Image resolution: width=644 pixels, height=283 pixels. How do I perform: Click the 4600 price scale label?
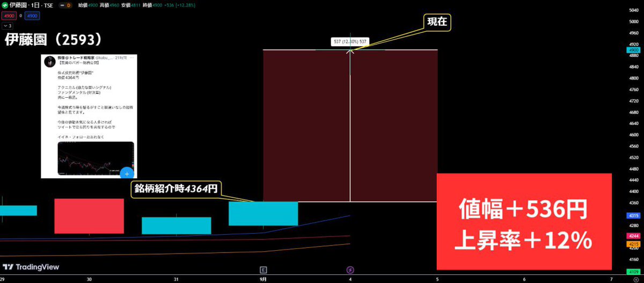click(633, 135)
